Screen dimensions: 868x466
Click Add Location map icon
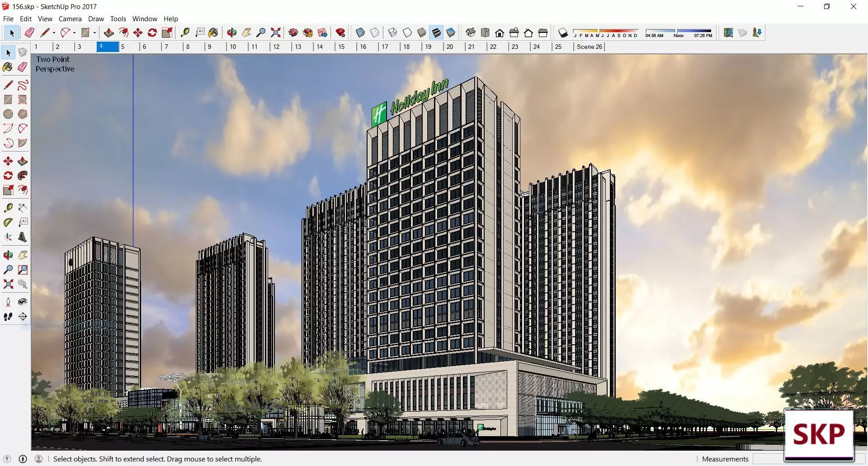(728, 33)
